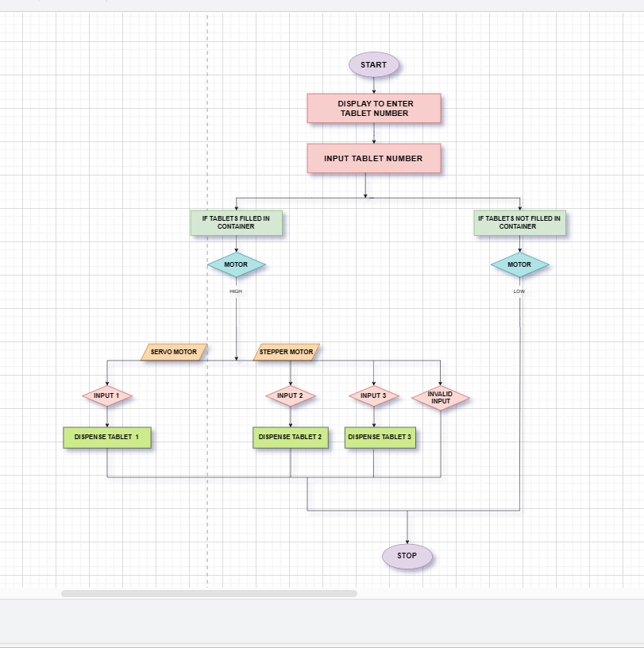Screen dimensions: 644x648
Task: Click the STOP oval shape
Action: pos(407,555)
